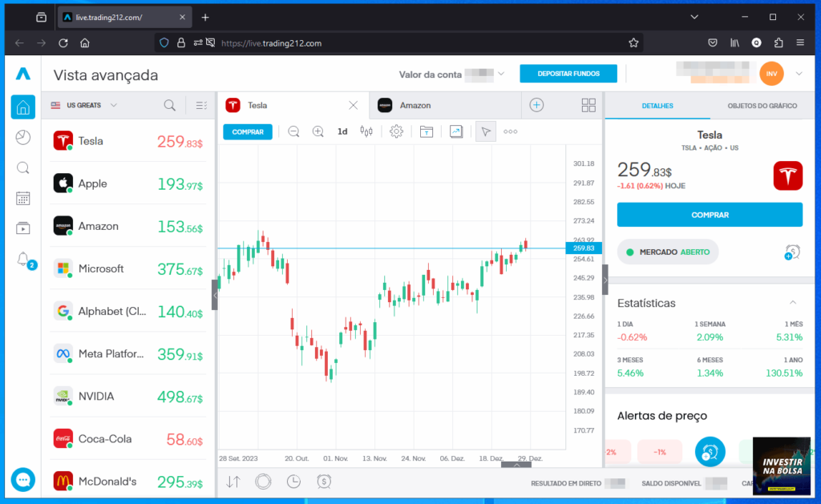Click the Trading 212 logo icon
This screenshot has width=821, height=504.
pyautogui.click(x=23, y=74)
